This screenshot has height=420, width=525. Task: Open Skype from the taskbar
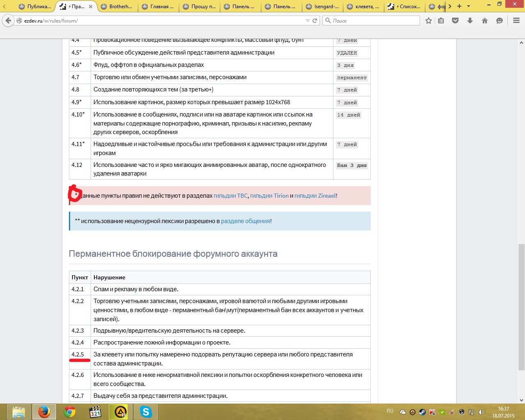click(x=146, y=412)
